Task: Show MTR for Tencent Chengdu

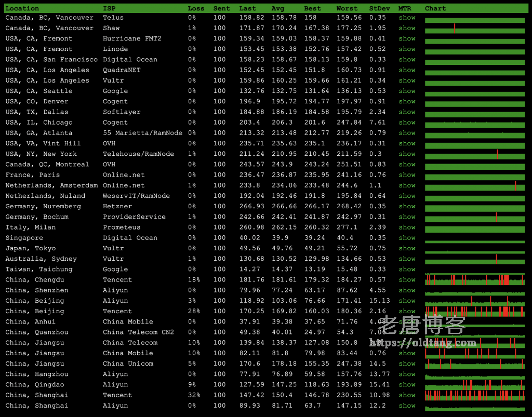Action: 407,280
